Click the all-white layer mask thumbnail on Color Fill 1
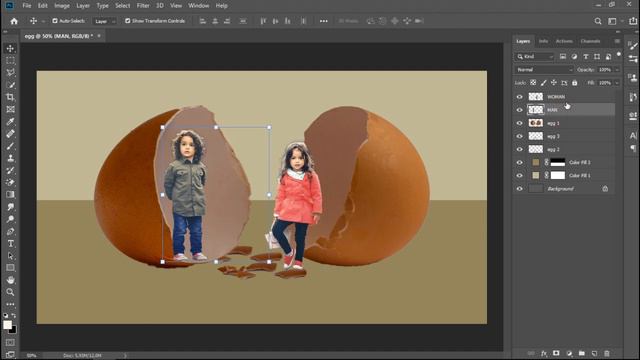Screen dimensions: 640x360 (558, 176)
